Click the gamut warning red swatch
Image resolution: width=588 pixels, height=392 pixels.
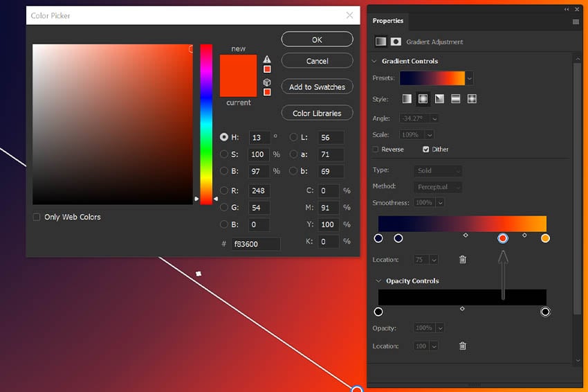pyautogui.click(x=267, y=69)
